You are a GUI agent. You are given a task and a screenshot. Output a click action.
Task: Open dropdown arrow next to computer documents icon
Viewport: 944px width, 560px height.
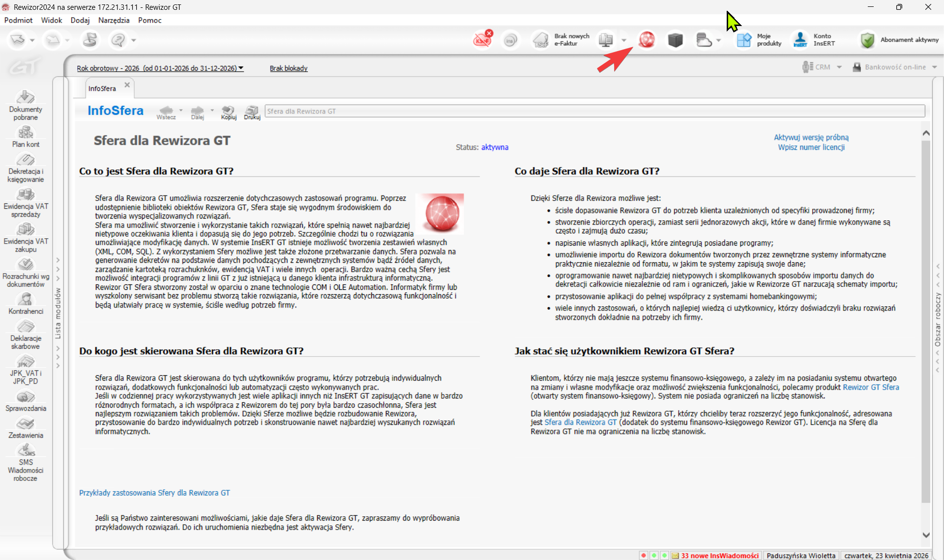[624, 40]
